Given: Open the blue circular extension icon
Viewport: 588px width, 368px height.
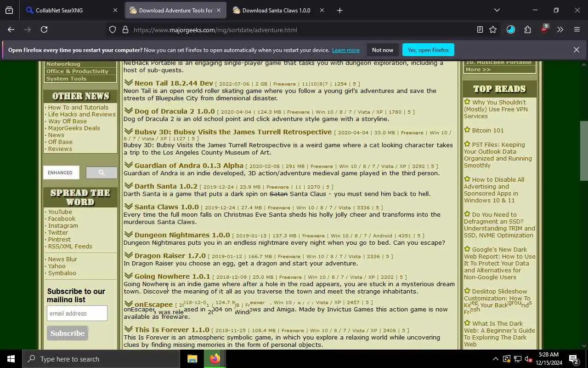Looking at the screenshot, I should click(511, 29).
